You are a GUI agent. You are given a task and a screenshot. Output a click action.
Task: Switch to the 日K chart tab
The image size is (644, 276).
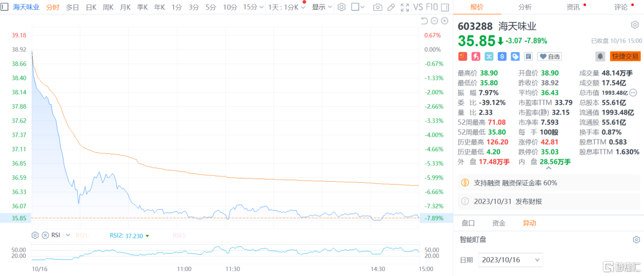pos(91,7)
